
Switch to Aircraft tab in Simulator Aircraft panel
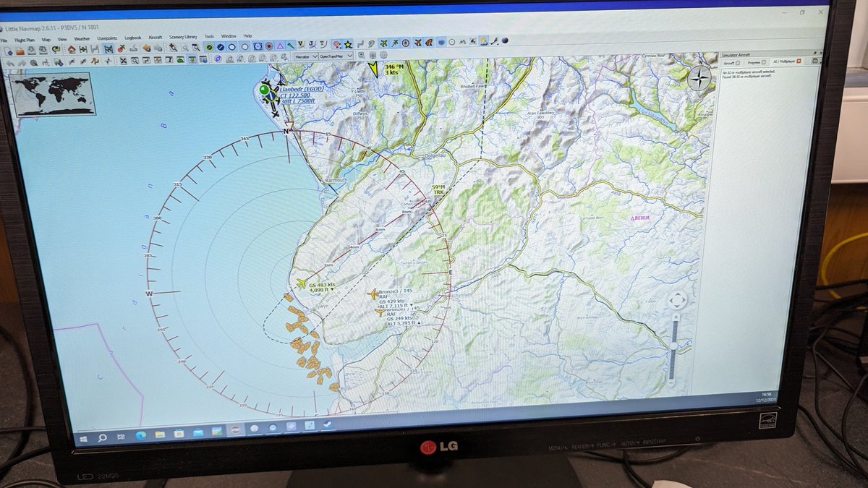[x=732, y=63]
